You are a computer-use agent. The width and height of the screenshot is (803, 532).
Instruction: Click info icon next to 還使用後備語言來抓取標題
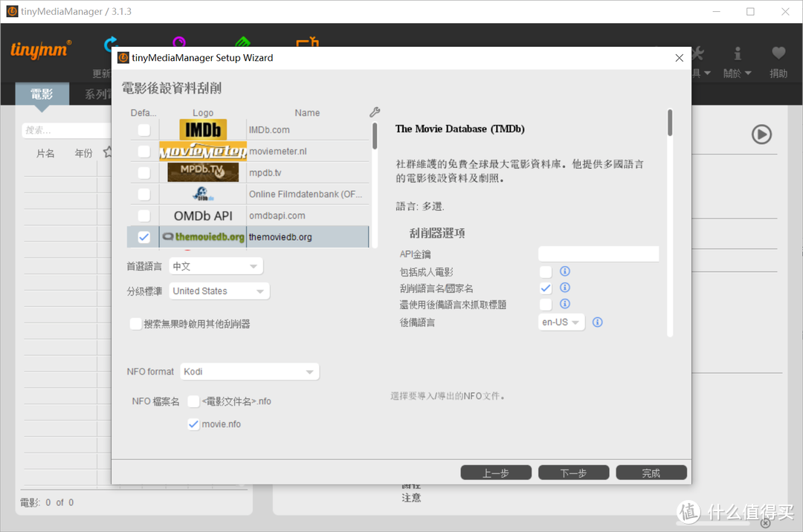pyautogui.click(x=564, y=304)
